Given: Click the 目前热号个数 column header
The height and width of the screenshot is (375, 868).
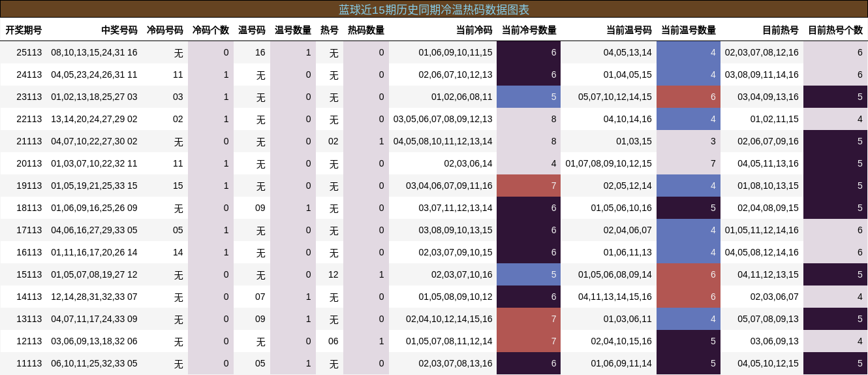Looking at the screenshot, I should [835, 30].
